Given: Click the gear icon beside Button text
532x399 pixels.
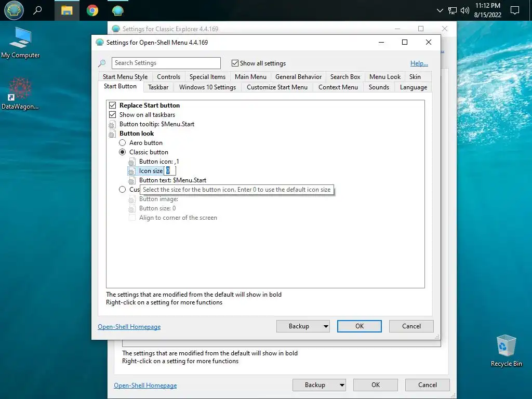Looking at the screenshot, I should (131, 181).
